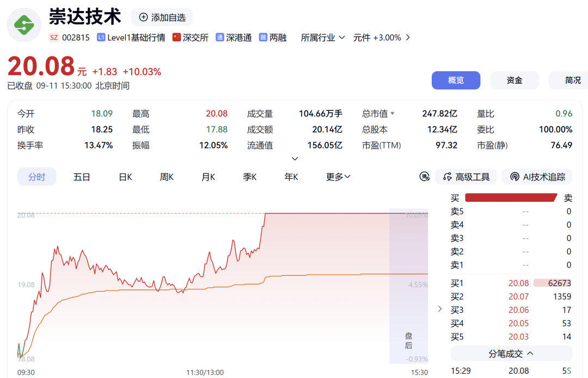Screen dimensions: 588x378
Task: Open AI技术追踪 button
Action: click(x=537, y=176)
